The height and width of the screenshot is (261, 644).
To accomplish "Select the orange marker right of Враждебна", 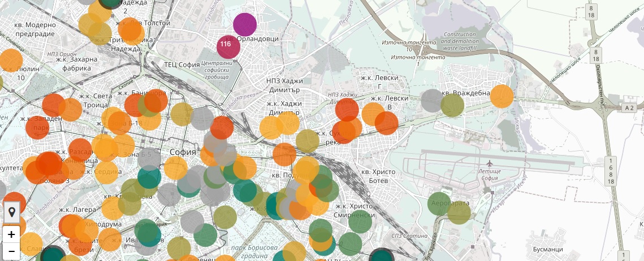I will [x=502, y=97].
